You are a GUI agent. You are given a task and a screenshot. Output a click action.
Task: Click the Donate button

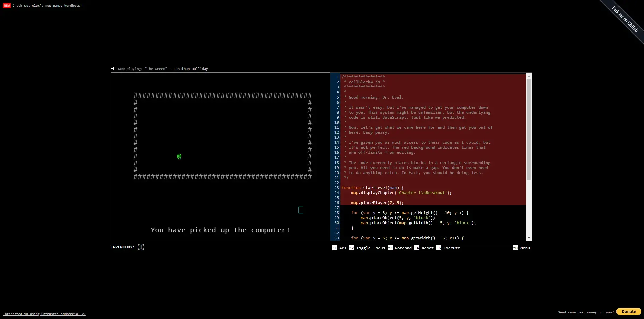click(x=629, y=312)
